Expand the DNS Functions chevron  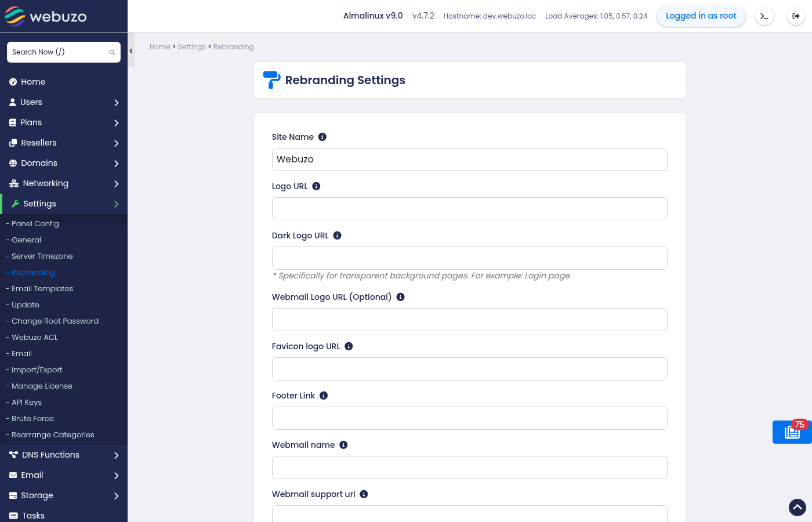click(117, 455)
